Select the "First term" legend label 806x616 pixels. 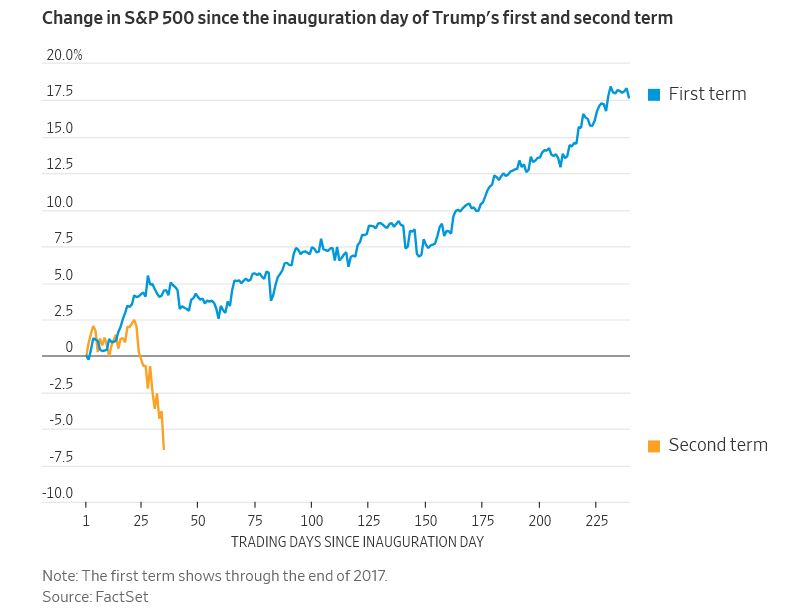[707, 94]
